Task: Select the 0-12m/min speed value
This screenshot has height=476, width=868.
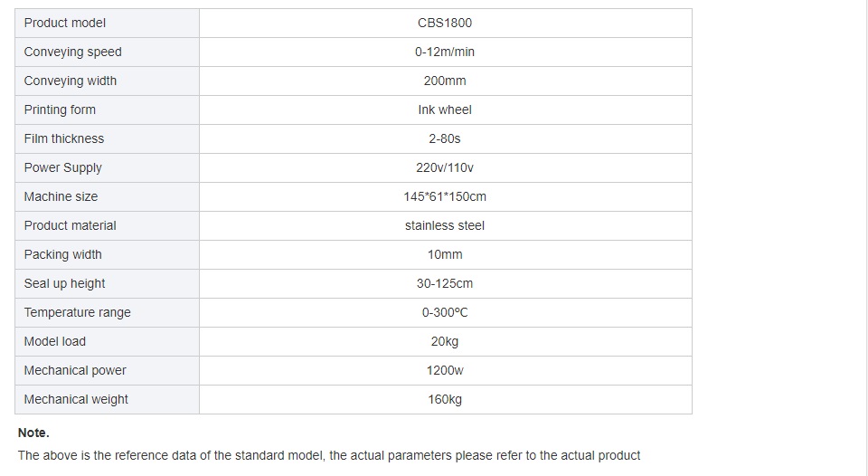Action: click(x=445, y=52)
